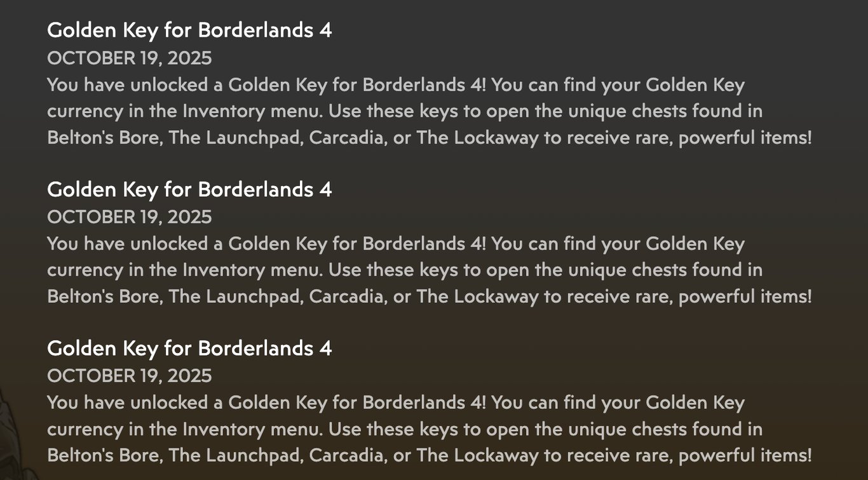Image resolution: width=868 pixels, height=480 pixels.
Task: Click the October 19, 2025 date on the top entry
Action: pos(130,58)
